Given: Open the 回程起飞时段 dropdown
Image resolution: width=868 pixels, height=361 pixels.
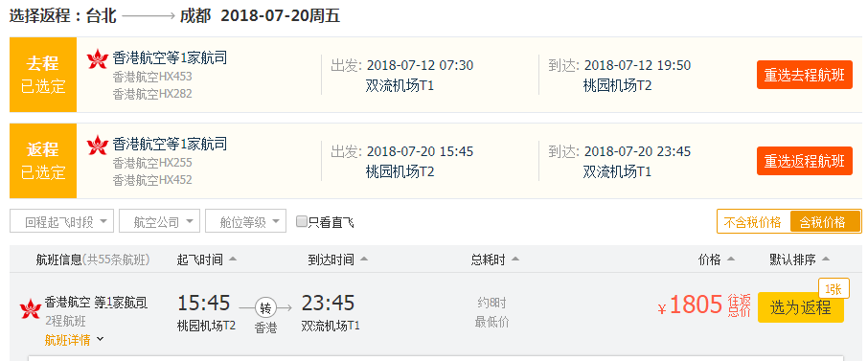Looking at the screenshot, I should tap(62, 221).
